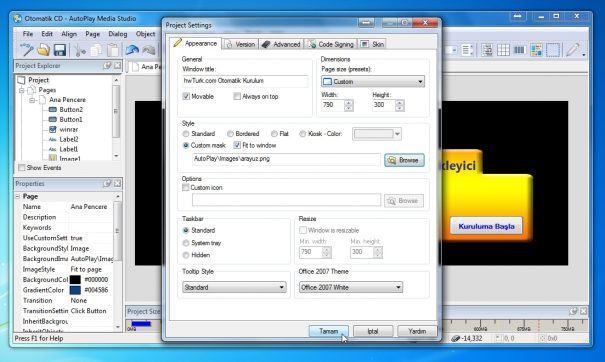Click the Save floppy disk icon
This screenshot has height=362, width=605.
pyautogui.click(x=60, y=50)
